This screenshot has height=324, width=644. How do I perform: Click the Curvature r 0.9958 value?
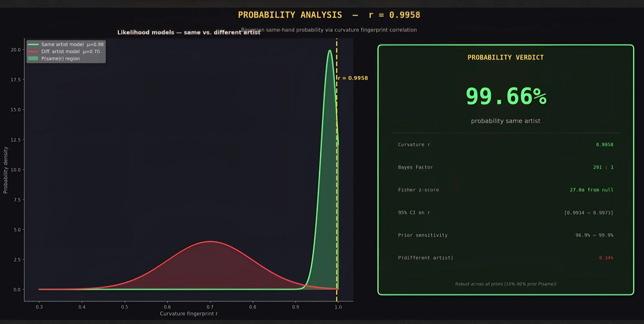coord(604,145)
